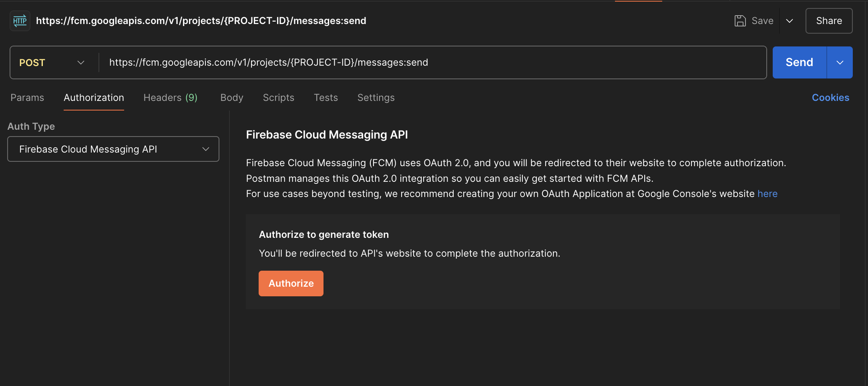Click the request URL input field
Image resolution: width=868 pixels, height=386 pixels.
pos(432,62)
